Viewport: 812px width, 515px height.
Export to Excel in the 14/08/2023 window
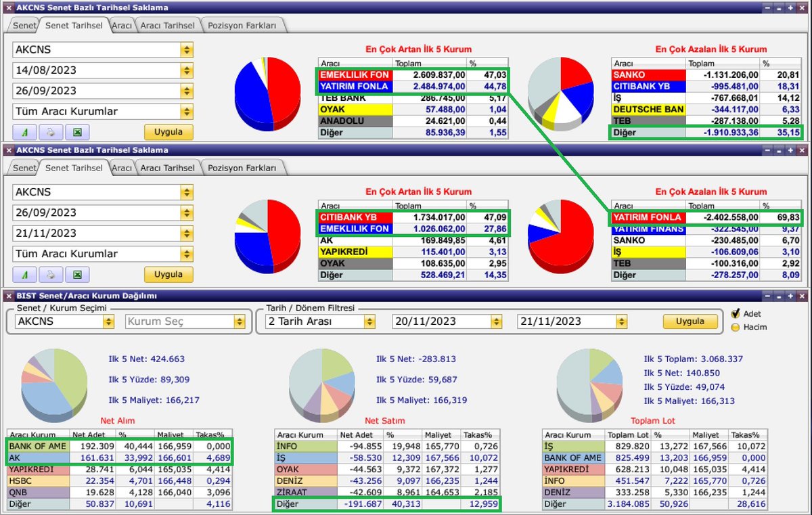click(77, 132)
